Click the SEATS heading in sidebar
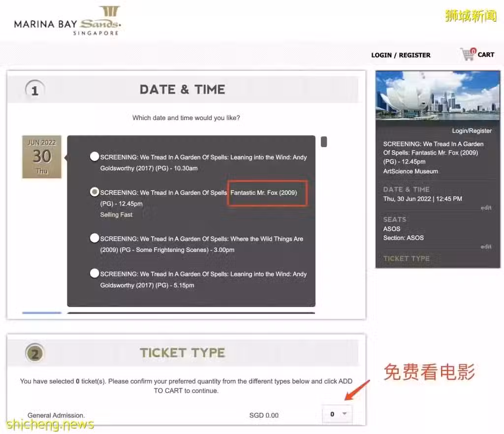This screenshot has width=504, height=434. click(395, 219)
